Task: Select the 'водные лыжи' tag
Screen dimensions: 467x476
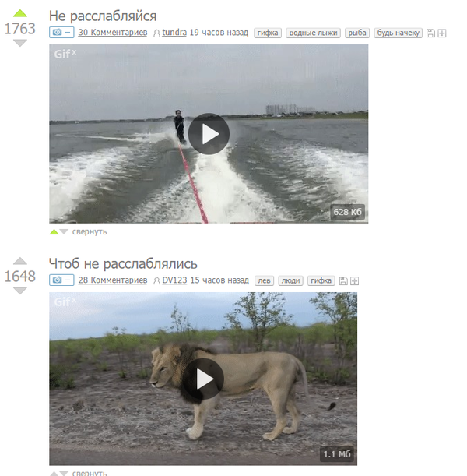Action: (x=313, y=33)
